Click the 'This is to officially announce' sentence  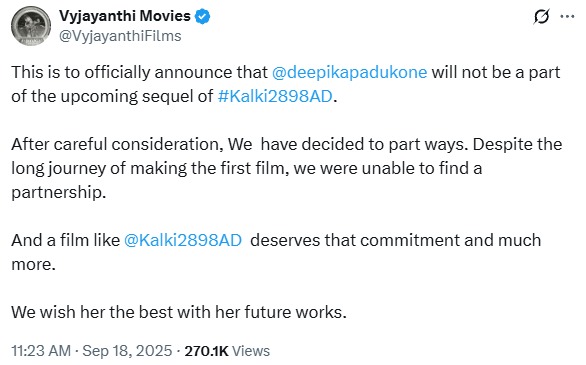coord(139,72)
